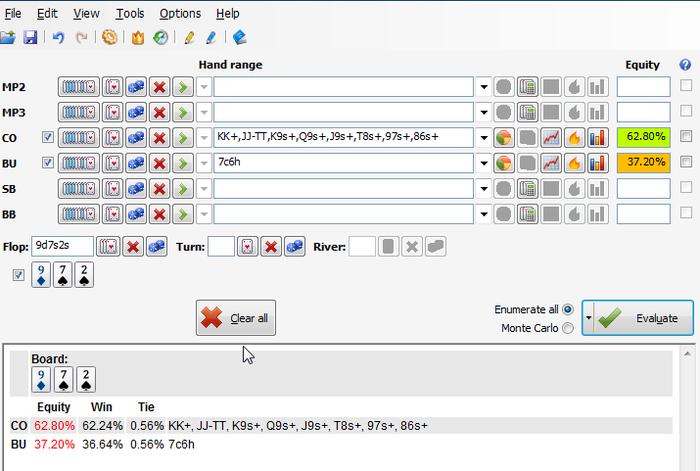Uncheck the CO player checkbox
Screen dimensions: 700x471
(x=48, y=137)
